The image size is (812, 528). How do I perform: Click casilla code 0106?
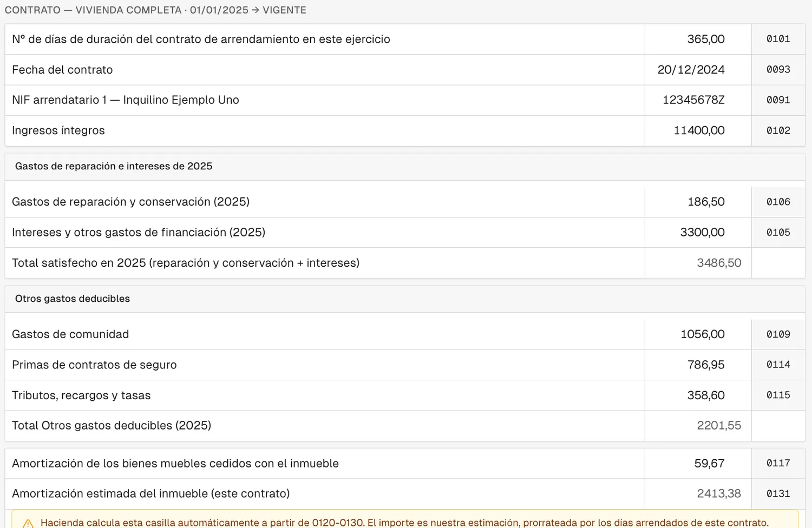click(778, 202)
